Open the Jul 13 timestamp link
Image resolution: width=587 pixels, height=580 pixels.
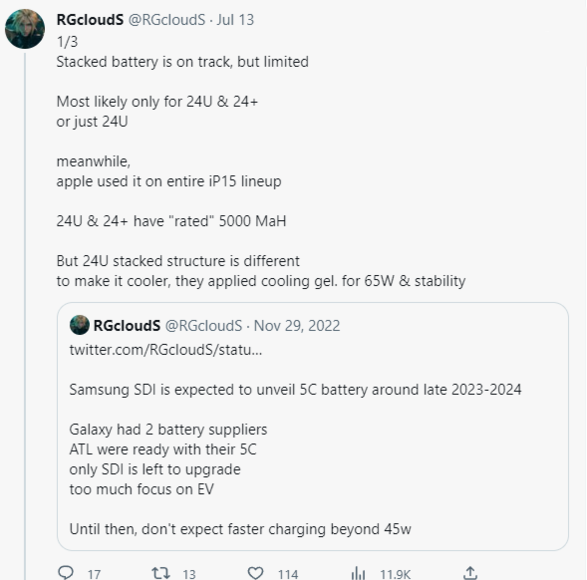[x=235, y=20]
